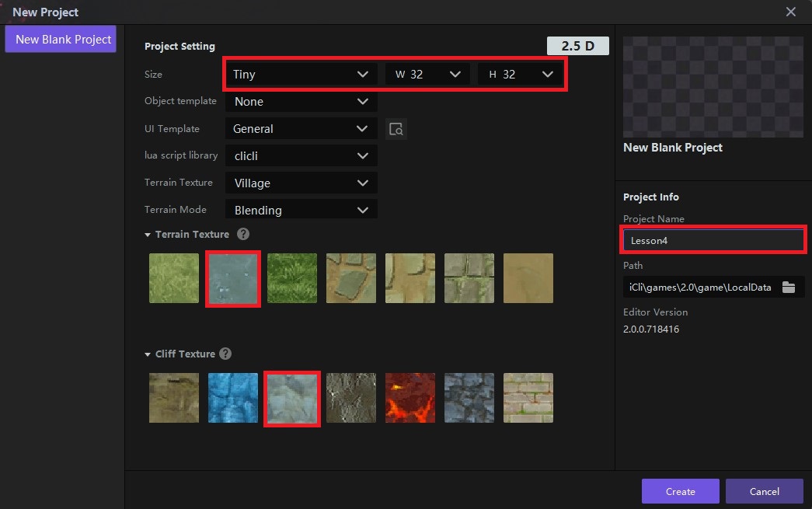This screenshot has width=812, height=509.
Task: Click the Cancel button
Action: [x=764, y=491]
